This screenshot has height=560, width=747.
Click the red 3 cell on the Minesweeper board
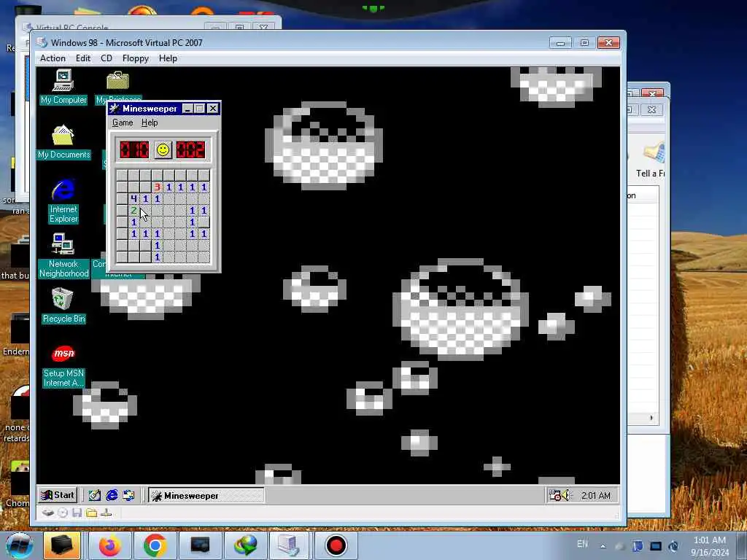pyautogui.click(x=158, y=187)
